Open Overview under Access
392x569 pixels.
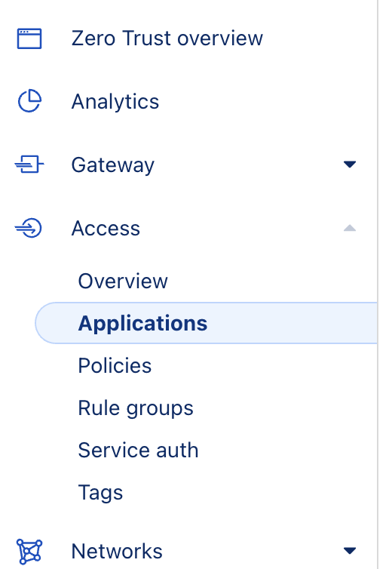coord(123,281)
